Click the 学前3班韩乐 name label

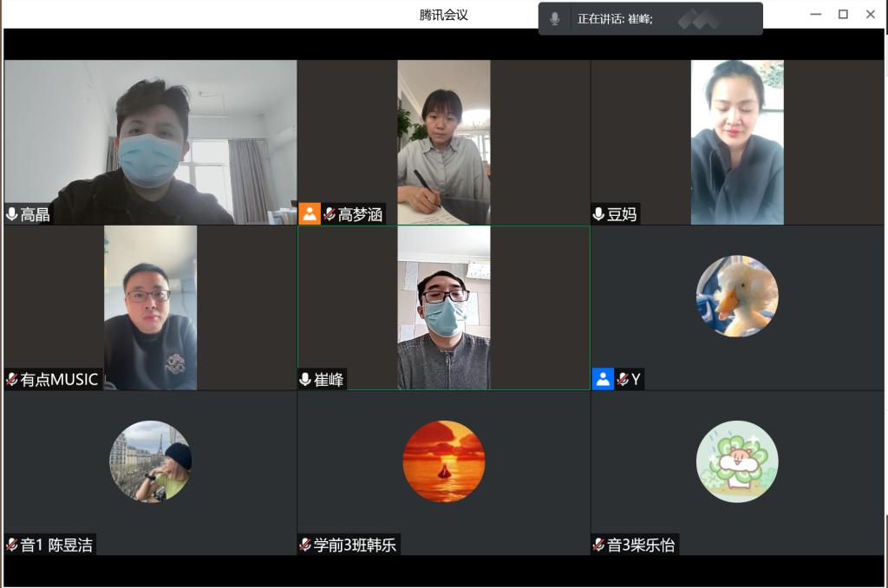(x=355, y=545)
